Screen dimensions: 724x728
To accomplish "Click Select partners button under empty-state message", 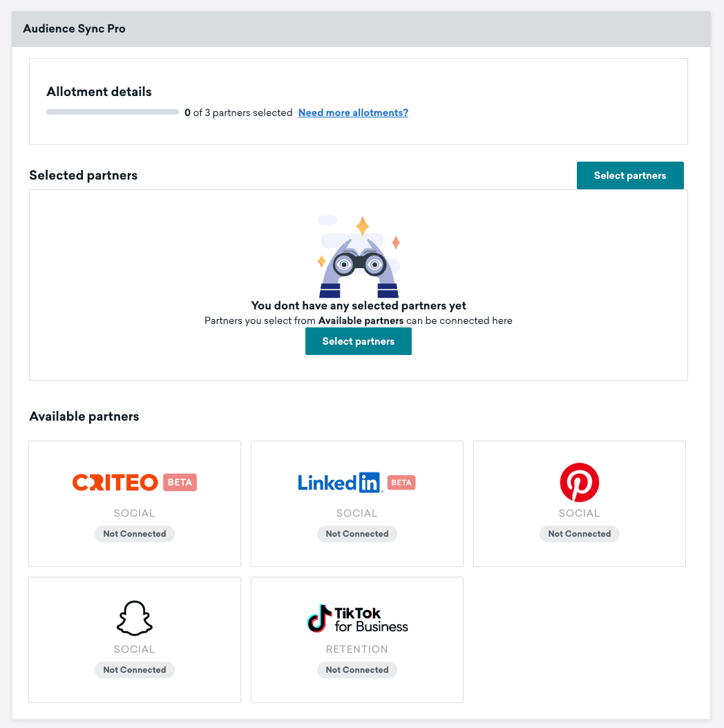I will pyautogui.click(x=358, y=341).
